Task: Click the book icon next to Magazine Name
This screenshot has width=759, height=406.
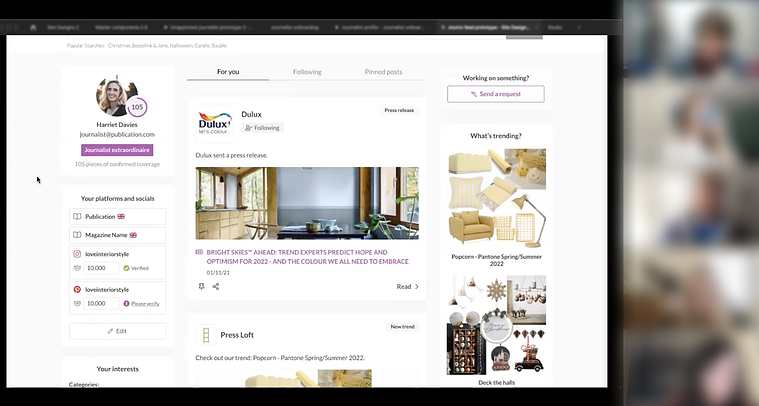Action: click(x=77, y=235)
